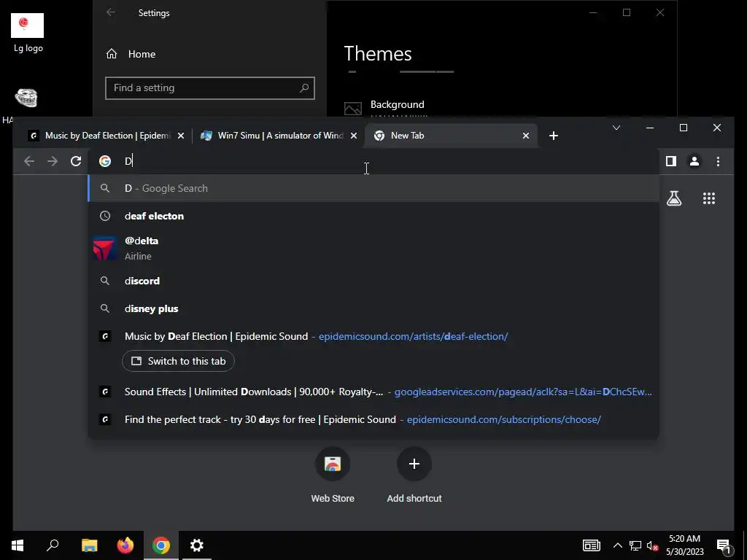Expand the tab search chevron
The width and height of the screenshot is (747, 560).
pyautogui.click(x=616, y=128)
